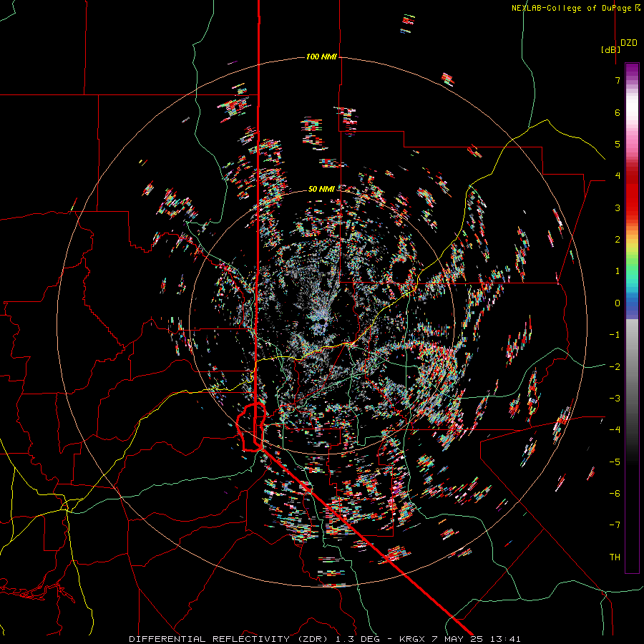Click the 2 value on color scale
Screen dimensions: 644x644
tap(618, 240)
